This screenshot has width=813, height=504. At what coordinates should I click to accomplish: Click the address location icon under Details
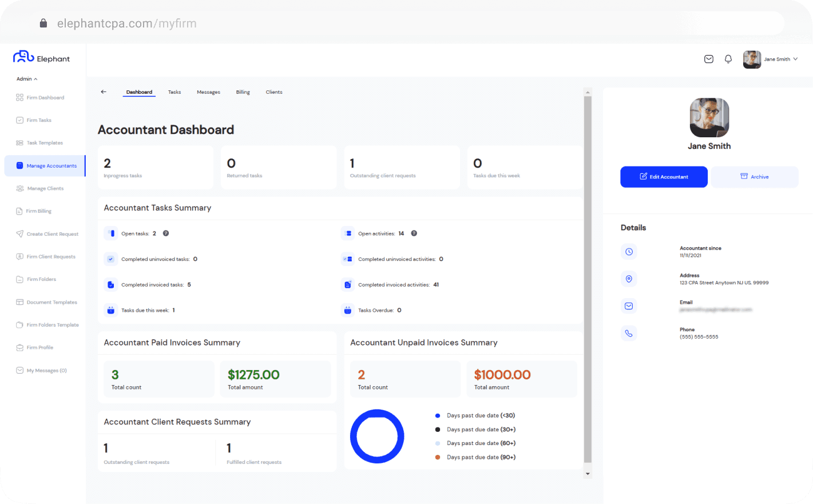[629, 279]
